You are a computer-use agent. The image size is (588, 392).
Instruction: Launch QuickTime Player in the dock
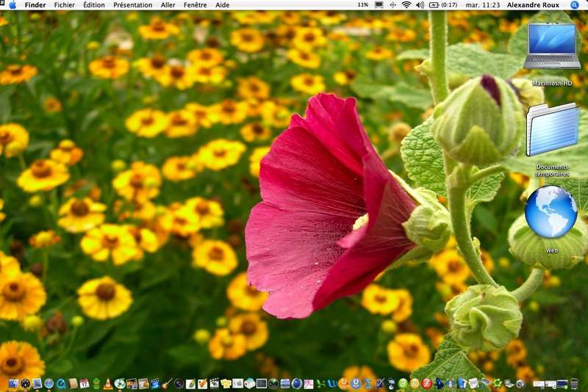pos(60,383)
